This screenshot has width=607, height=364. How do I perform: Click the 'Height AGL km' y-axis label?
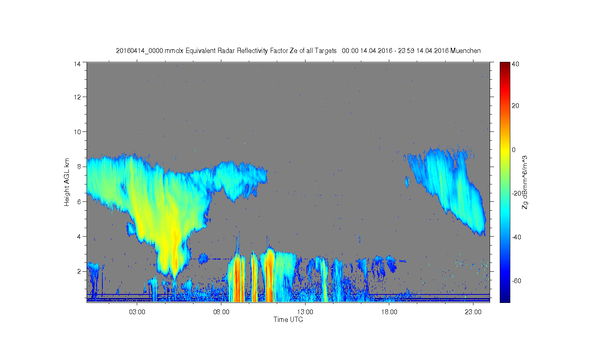(67, 182)
